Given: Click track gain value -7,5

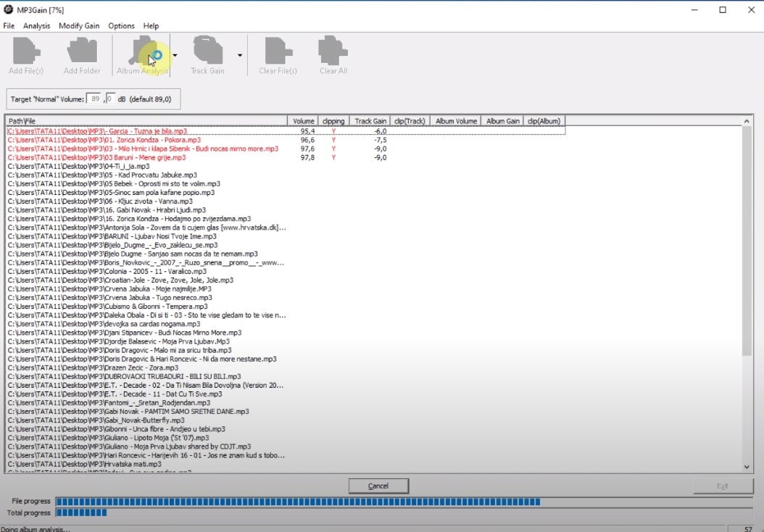Looking at the screenshot, I should pos(381,140).
